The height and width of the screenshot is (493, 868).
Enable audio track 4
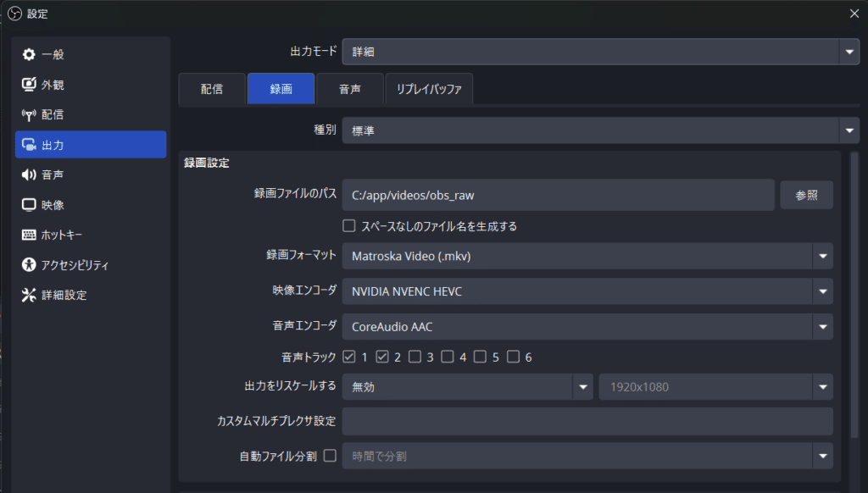[x=448, y=357]
